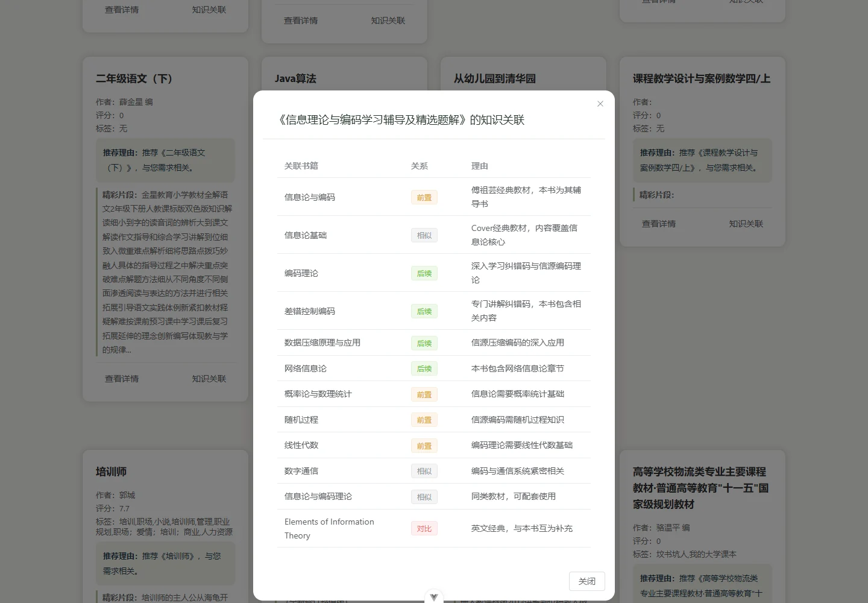Open 查看详情 on 课程教学设计与案例数学四/上 card
This screenshot has height=603, width=868.
point(659,224)
